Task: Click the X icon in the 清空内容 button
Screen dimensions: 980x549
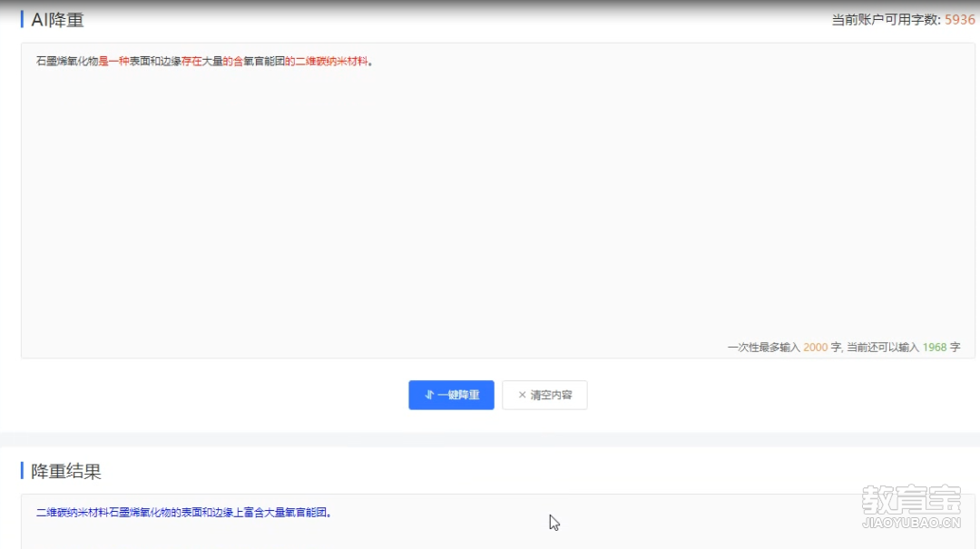Action: pos(522,395)
